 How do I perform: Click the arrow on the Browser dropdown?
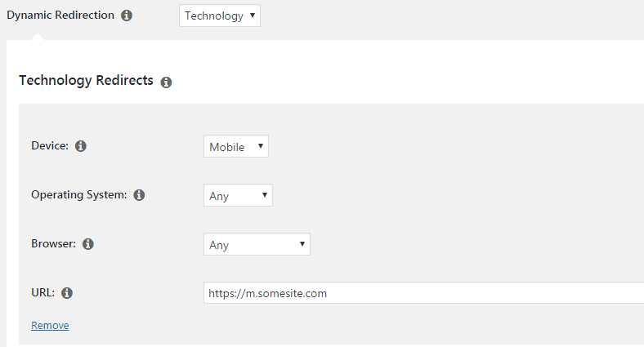coord(302,243)
